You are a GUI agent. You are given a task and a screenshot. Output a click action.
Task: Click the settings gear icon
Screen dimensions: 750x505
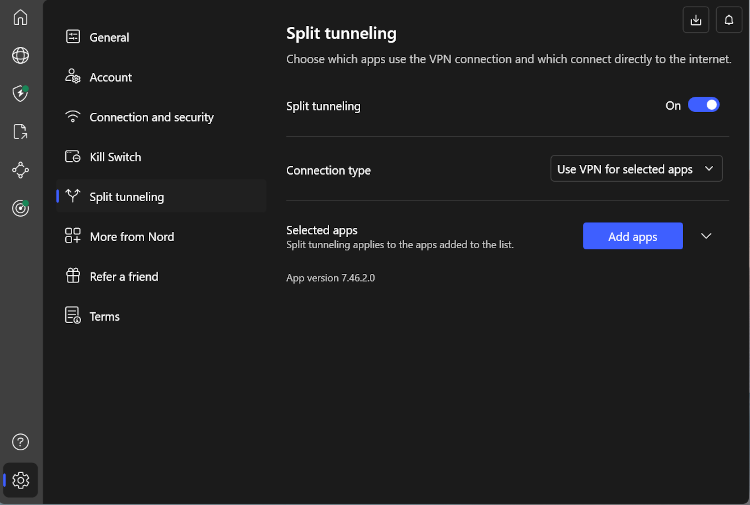[20, 480]
